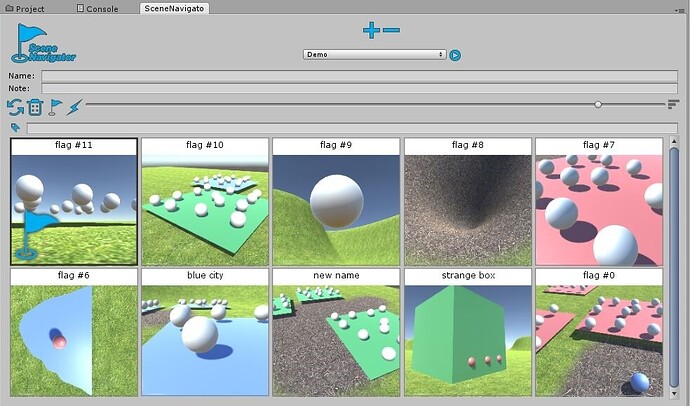Open the Demo dropdown

(x=374, y=55)
